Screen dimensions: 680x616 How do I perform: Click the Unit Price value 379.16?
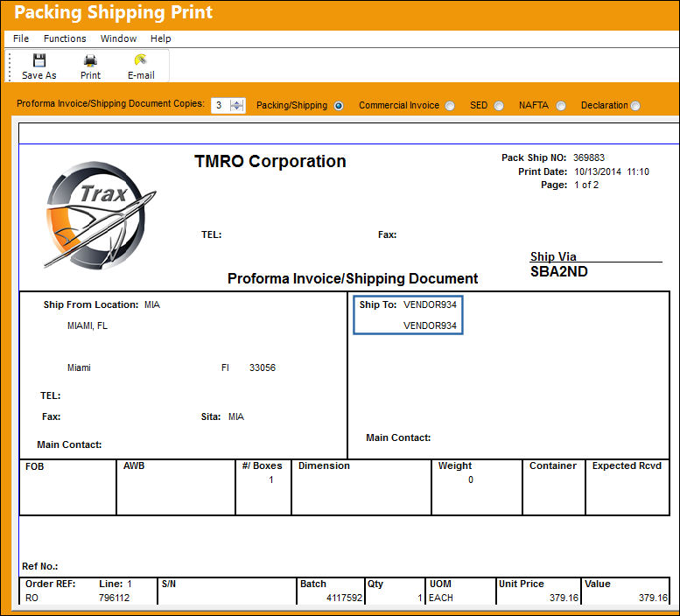pyautogui.click(x=564, y=598)
